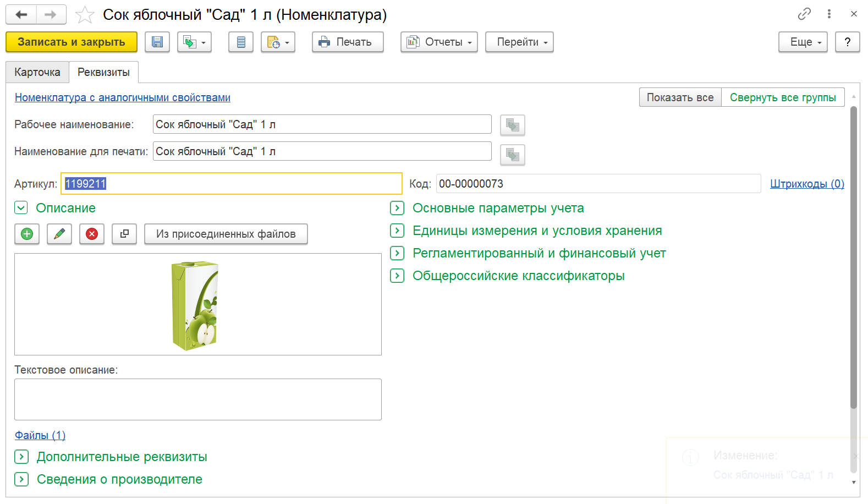Click the save (floppy disk) icon

click(x=157, y=42)
